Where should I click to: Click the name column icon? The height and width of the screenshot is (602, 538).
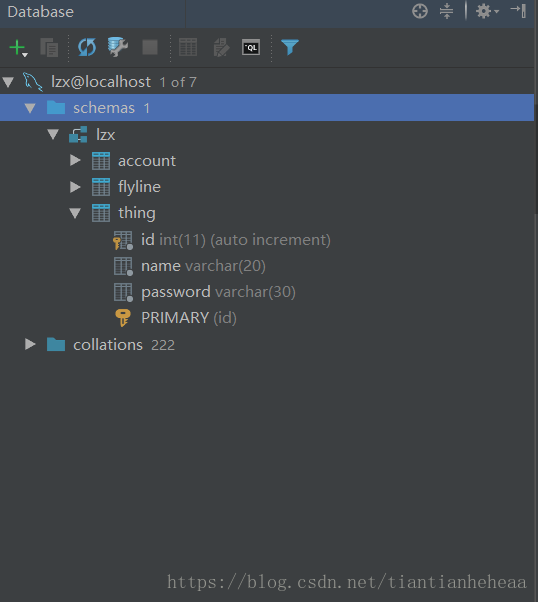[123, 266]
